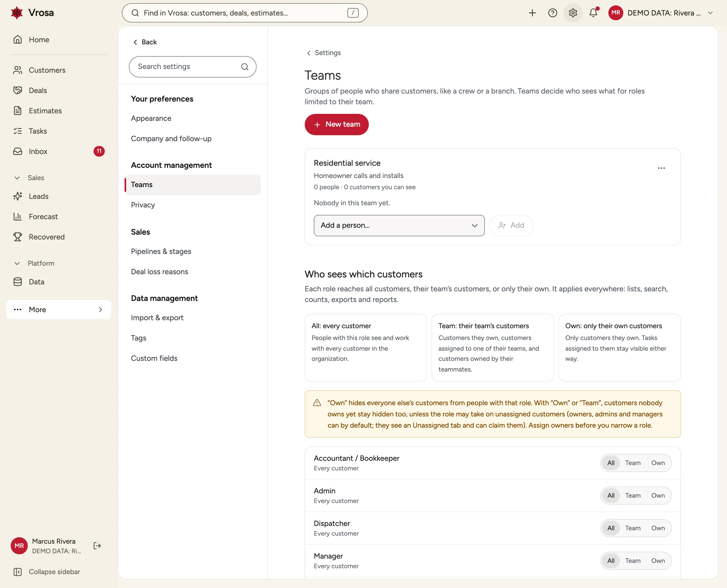Open Customers in the sidebar
727x588 pixels.
[59, 70]
